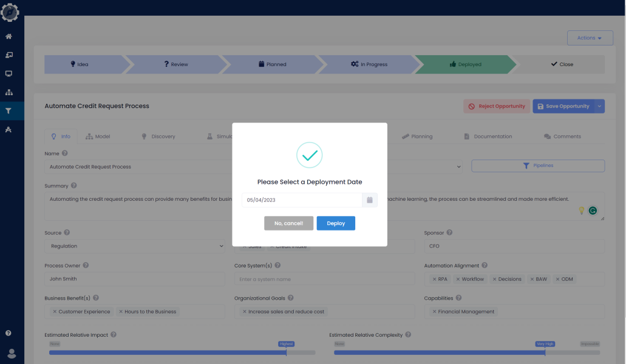
Task: Click the lightbulb icon in the Summary field
Action: (582, 211)
